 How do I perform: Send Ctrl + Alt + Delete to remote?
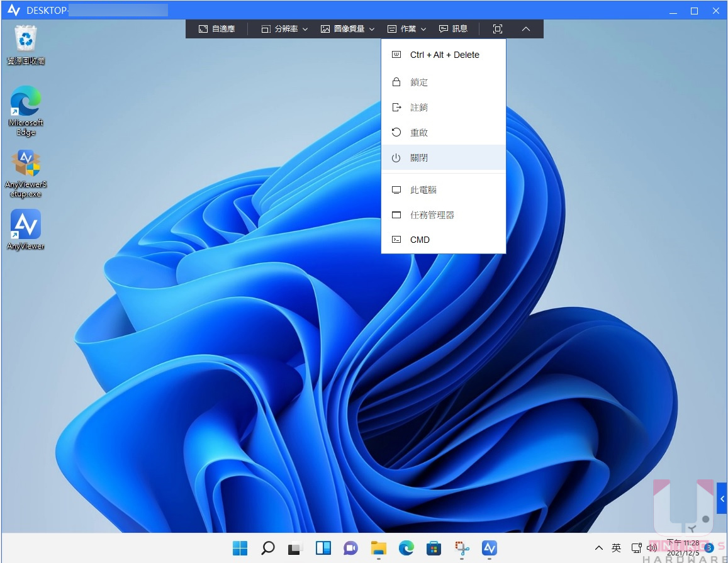coord(444,55)
